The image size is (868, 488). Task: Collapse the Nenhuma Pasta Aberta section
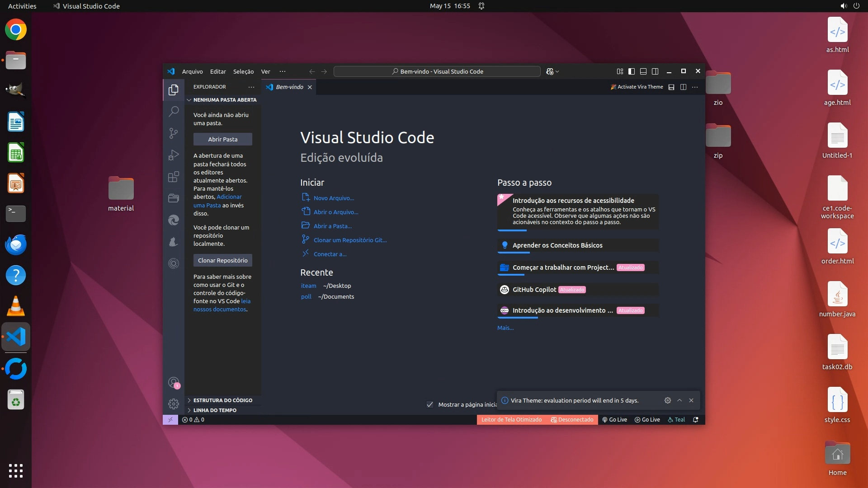point(224,100)
